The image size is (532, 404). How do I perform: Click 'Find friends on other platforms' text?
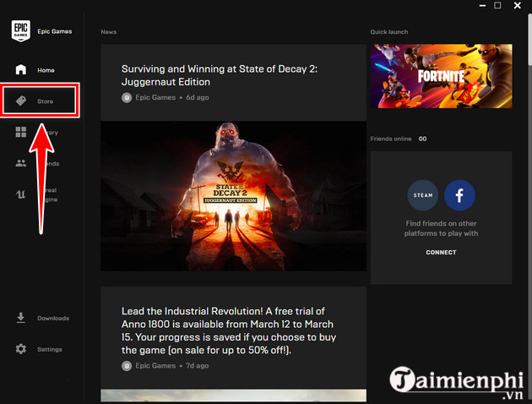point(441,228)
